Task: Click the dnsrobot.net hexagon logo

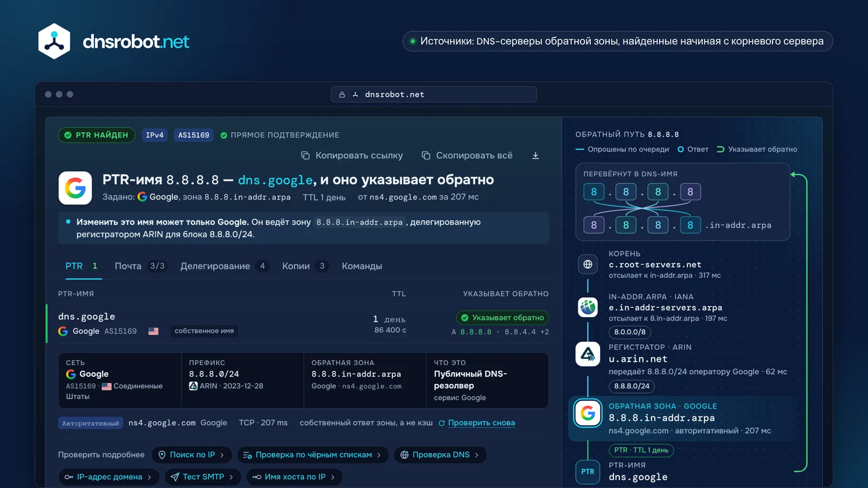Action: tap(54, 41)
